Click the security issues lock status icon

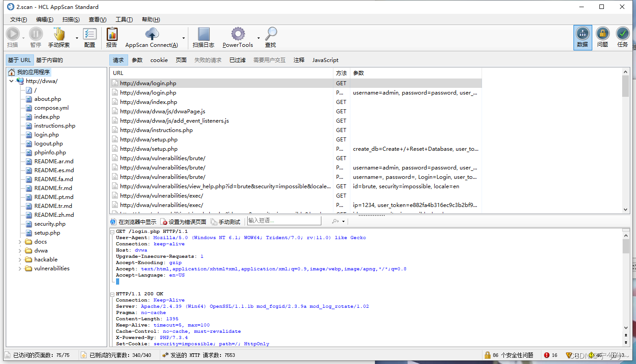(487, 355)
